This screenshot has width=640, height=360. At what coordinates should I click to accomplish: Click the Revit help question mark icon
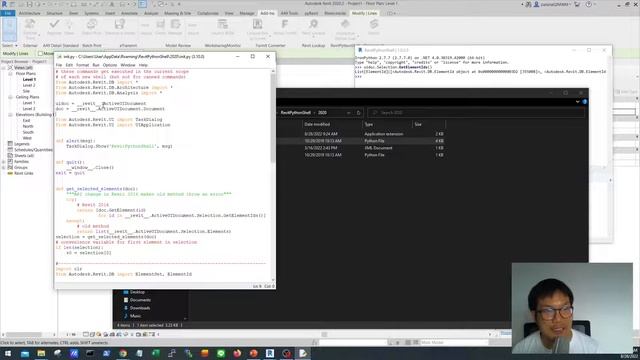pos(589,4)
